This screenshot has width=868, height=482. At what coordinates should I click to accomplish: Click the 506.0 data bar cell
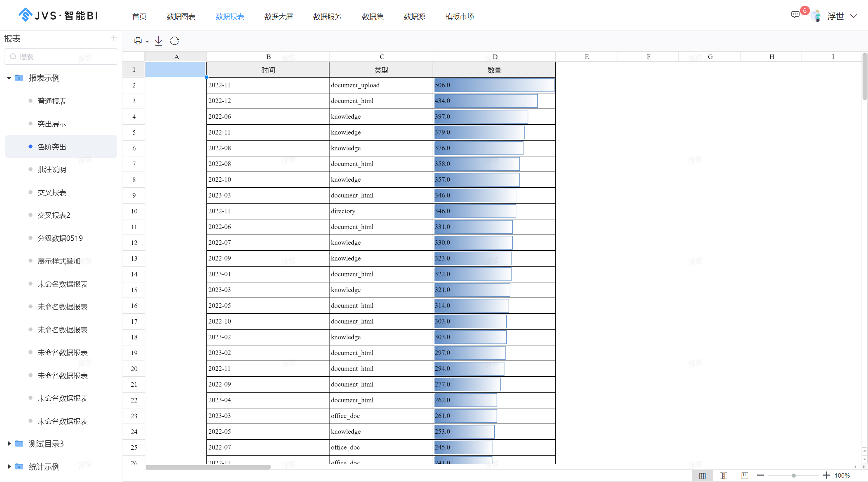click(x=494, y=85)
